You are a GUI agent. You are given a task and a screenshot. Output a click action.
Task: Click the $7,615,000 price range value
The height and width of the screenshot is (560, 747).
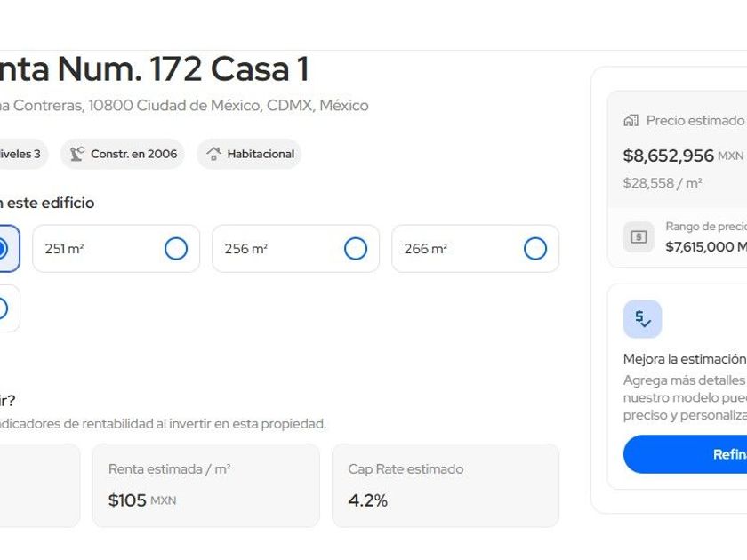[x=706, y=246]
